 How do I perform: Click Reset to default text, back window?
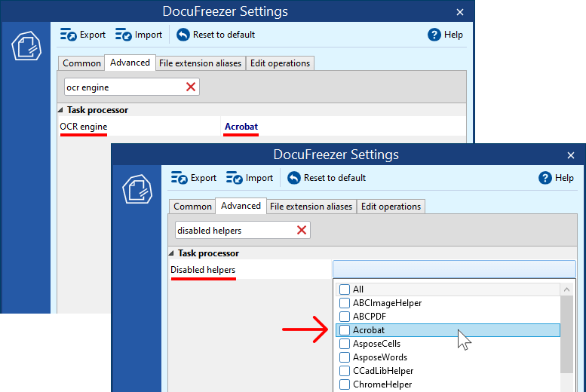pos(224,35)
